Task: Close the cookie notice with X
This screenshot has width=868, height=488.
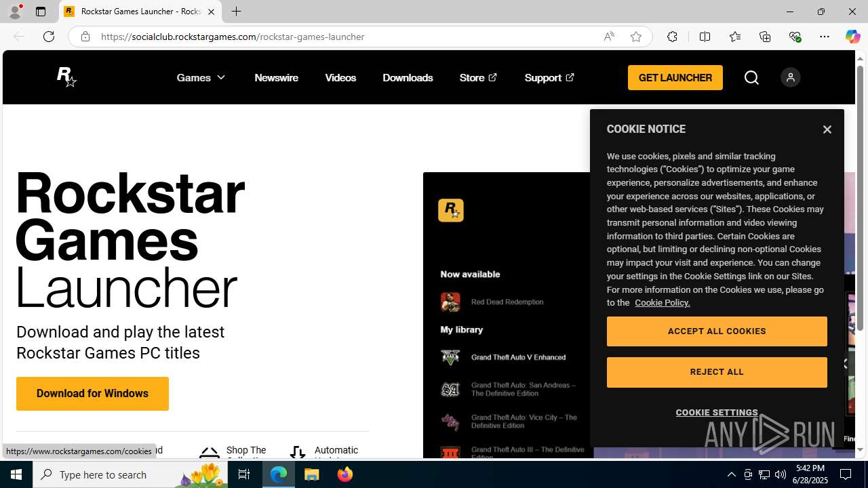Action: (x=827, y=129)
